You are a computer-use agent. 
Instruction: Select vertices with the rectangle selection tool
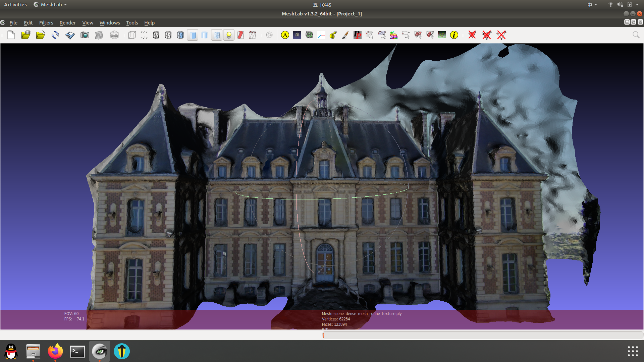coord(406,35)
